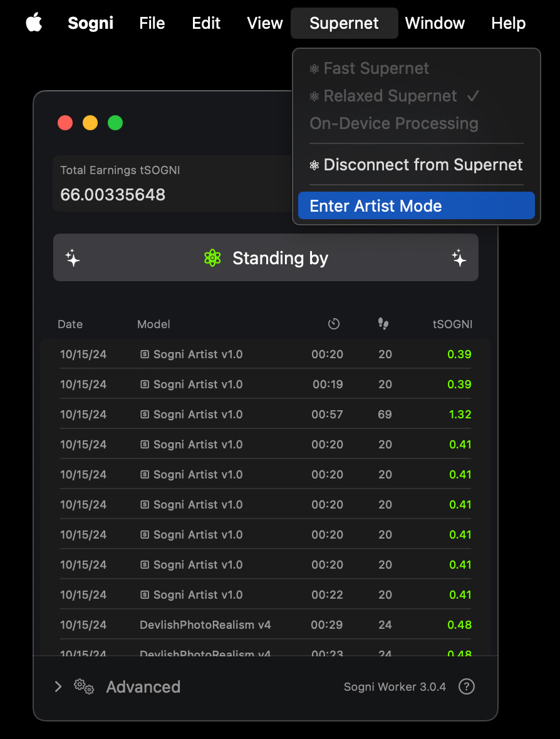Switch to Fast Supernet option
Screen dimensions: 560x739
tap(376, 68)
